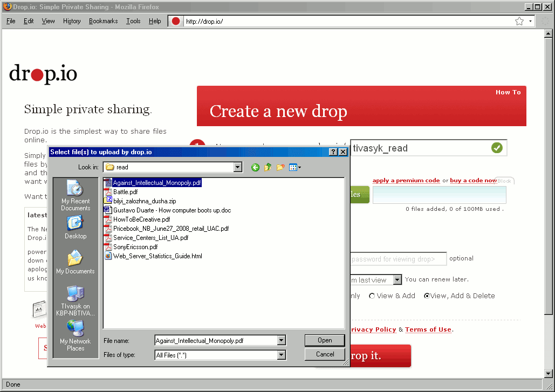Click the red 'drop it.' button
This screenshot has width=555, height=392.
coord(380,355)
